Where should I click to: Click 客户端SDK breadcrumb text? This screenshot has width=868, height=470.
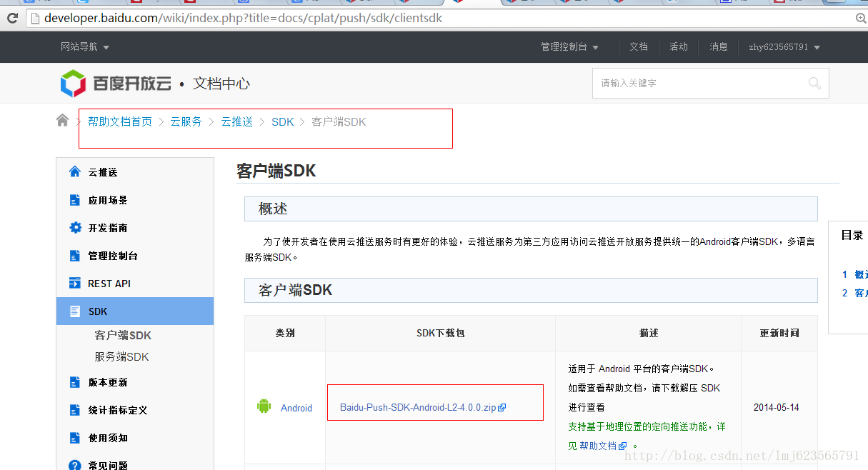pos(339,122)
